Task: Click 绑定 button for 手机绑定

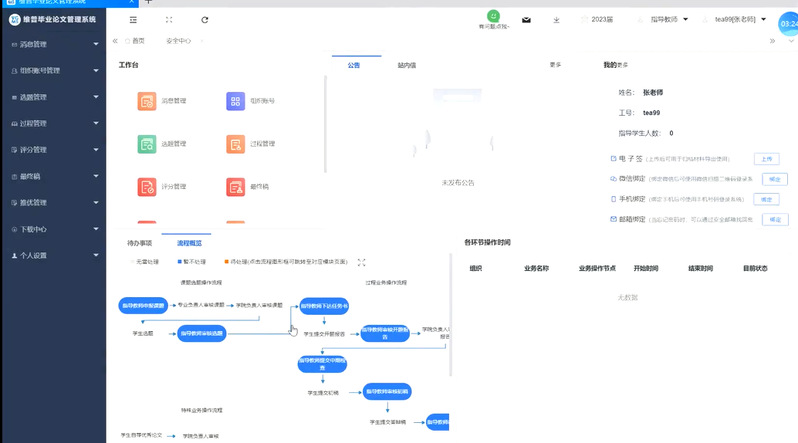Action: click(766, 200)
